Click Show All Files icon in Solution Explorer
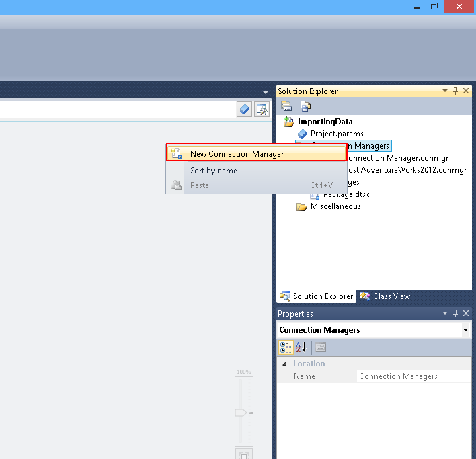This screenshot has height=459, width=476. click(305, 106)
